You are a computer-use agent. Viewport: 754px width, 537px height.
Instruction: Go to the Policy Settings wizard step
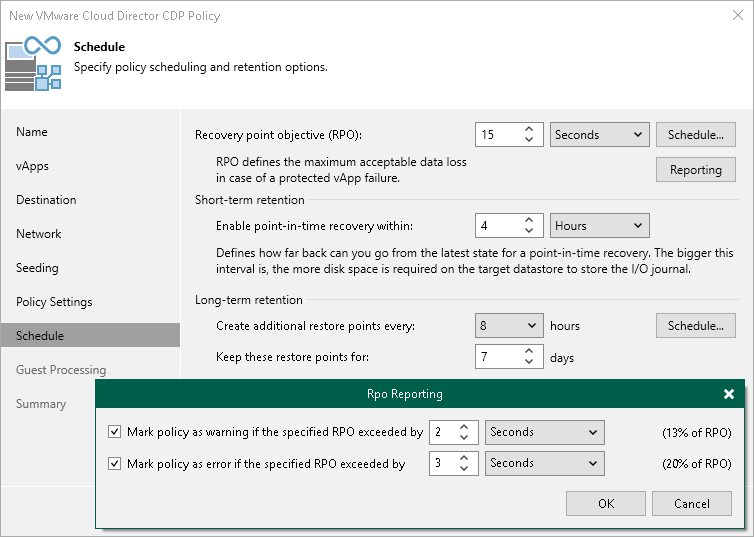pyautogui.click(x=54, y=302)
